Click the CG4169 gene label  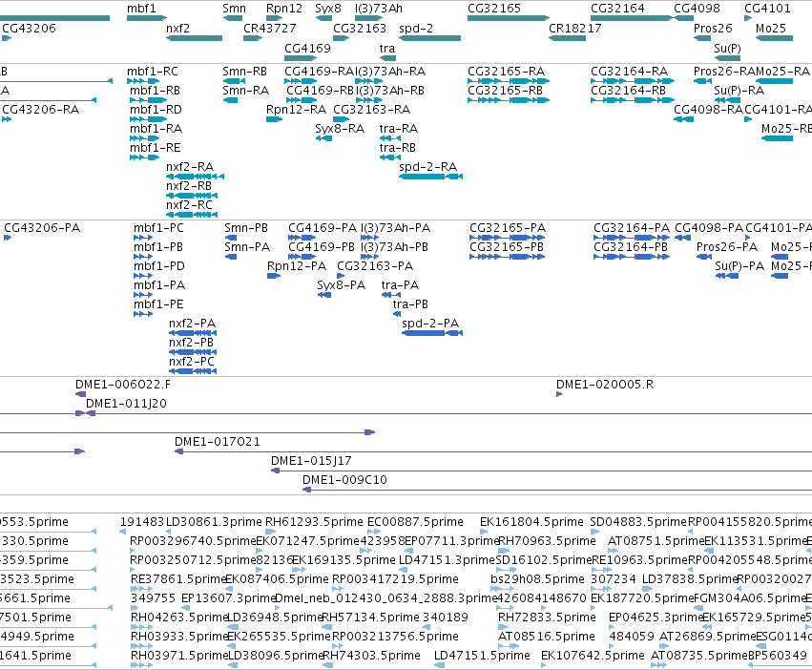(x=307, y=48)
